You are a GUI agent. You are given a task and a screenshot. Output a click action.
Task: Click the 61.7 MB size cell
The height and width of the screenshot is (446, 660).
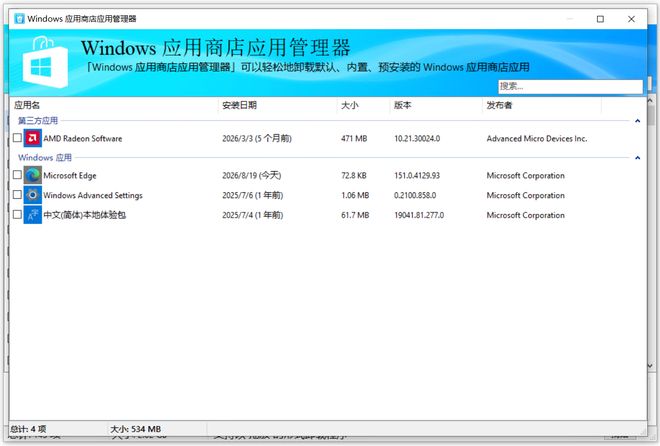[x=355, y=215]
